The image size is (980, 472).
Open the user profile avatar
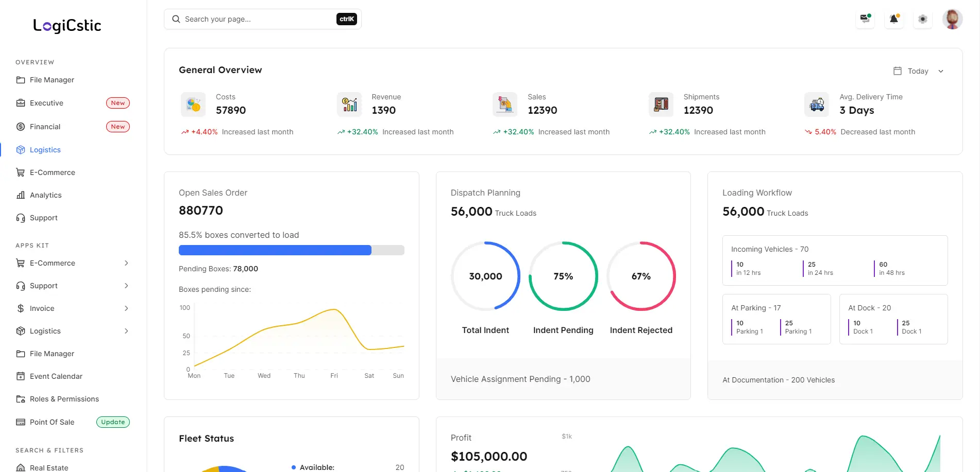[952, 19]
